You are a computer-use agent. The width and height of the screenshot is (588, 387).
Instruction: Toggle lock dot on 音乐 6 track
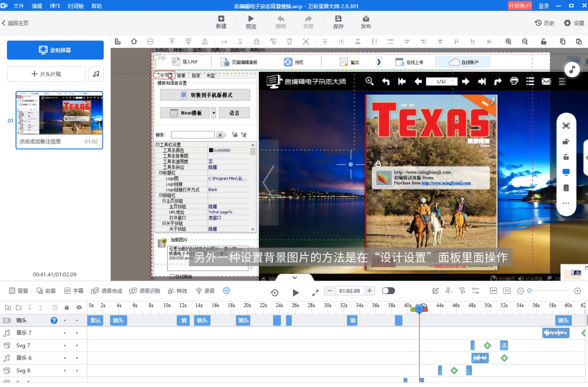coord(65,358)
